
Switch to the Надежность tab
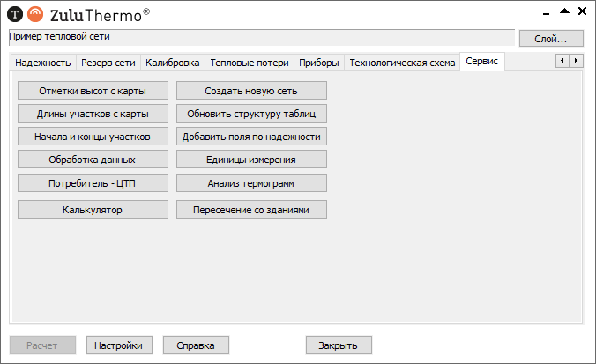pyautogui.click(x=42, y=63)
